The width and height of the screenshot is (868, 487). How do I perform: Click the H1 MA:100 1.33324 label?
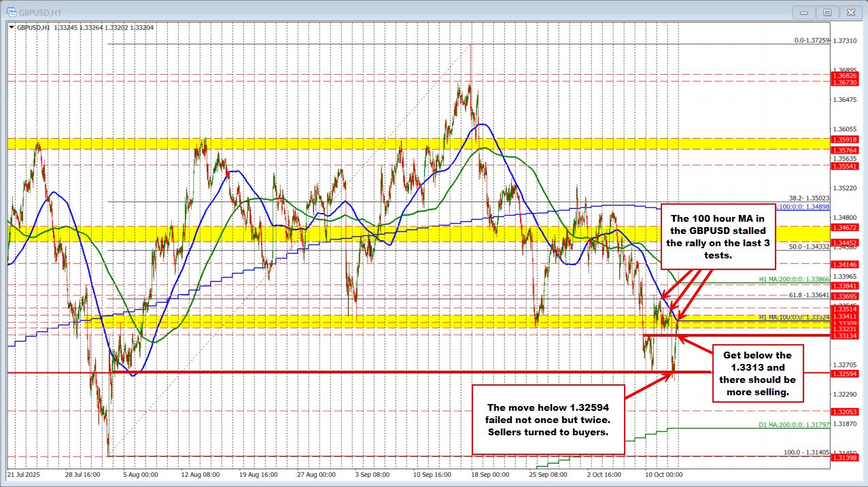coord(793,317)
